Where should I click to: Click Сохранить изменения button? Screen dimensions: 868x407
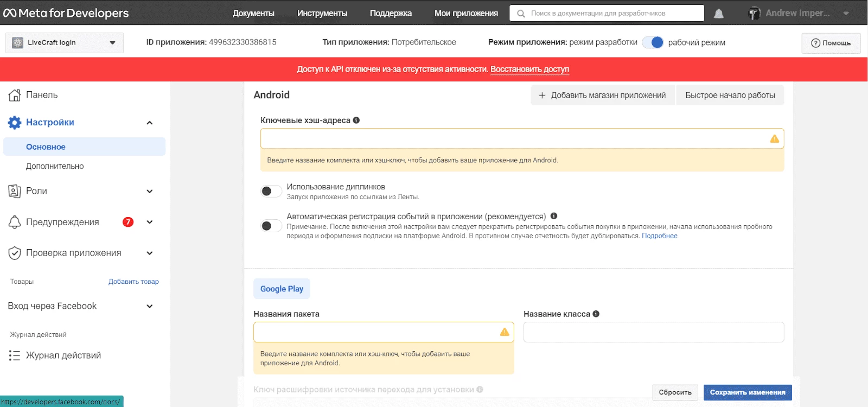click(748, 392)
